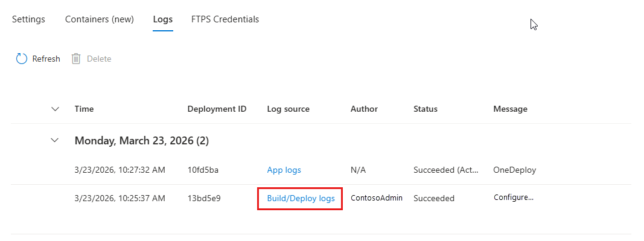Screen dimensions: 644x241
Task: Open the FTPS Credentials tab
Action: [225, 19]
